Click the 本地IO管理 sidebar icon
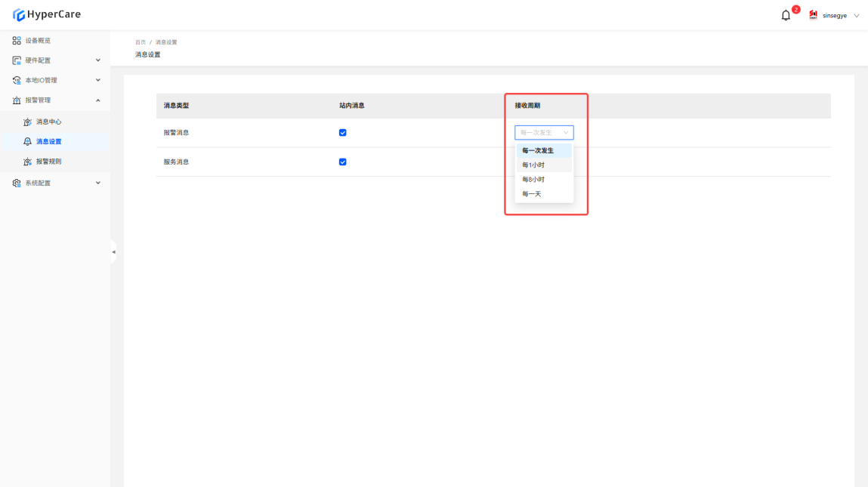The image size is (868, 487). 17,80
